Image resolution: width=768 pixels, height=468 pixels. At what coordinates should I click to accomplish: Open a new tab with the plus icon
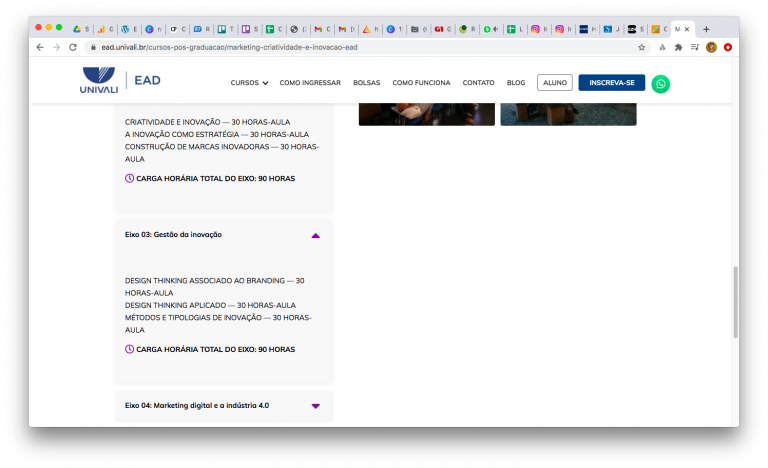pos(706,29)
